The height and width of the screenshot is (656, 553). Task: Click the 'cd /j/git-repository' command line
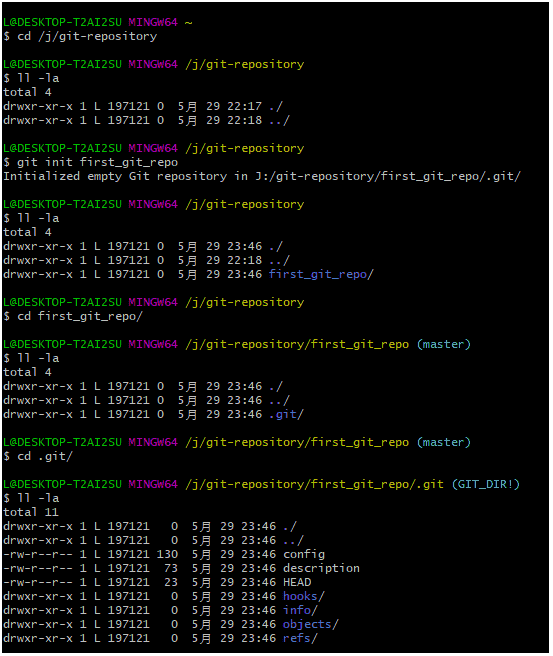pyautogui.click(x=80, y=36)
